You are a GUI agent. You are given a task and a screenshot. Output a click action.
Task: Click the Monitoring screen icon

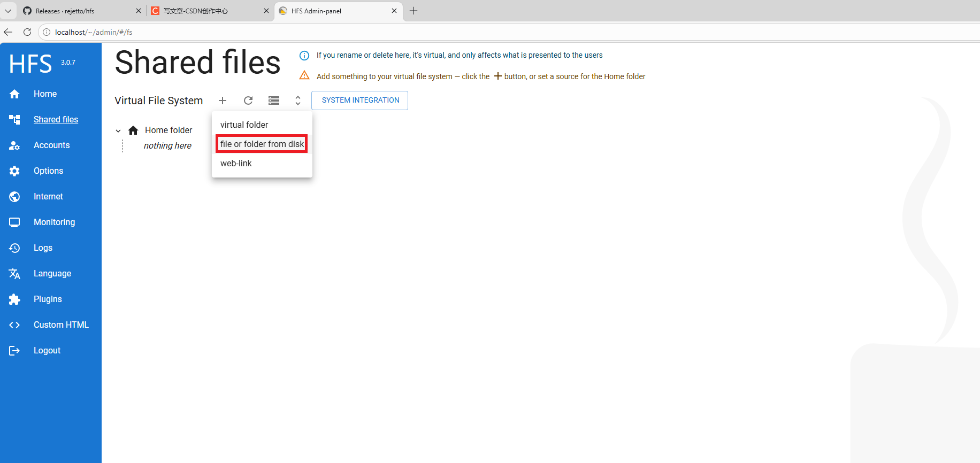pos(14,222)
